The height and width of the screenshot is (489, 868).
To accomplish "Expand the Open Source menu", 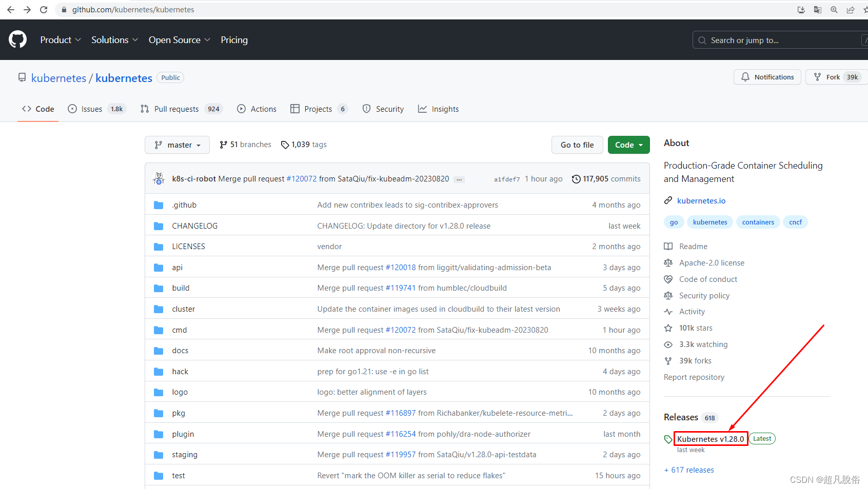I will (180, 40).
